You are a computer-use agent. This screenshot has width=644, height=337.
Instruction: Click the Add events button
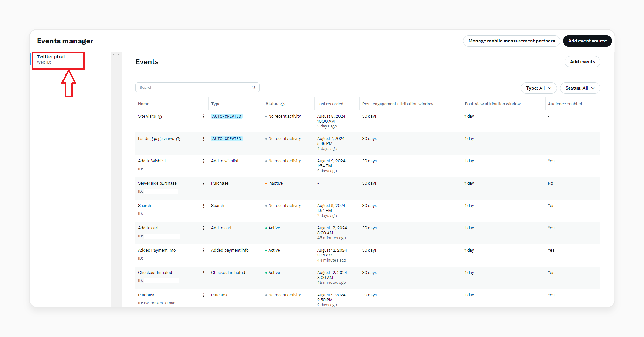click(582, 61)
